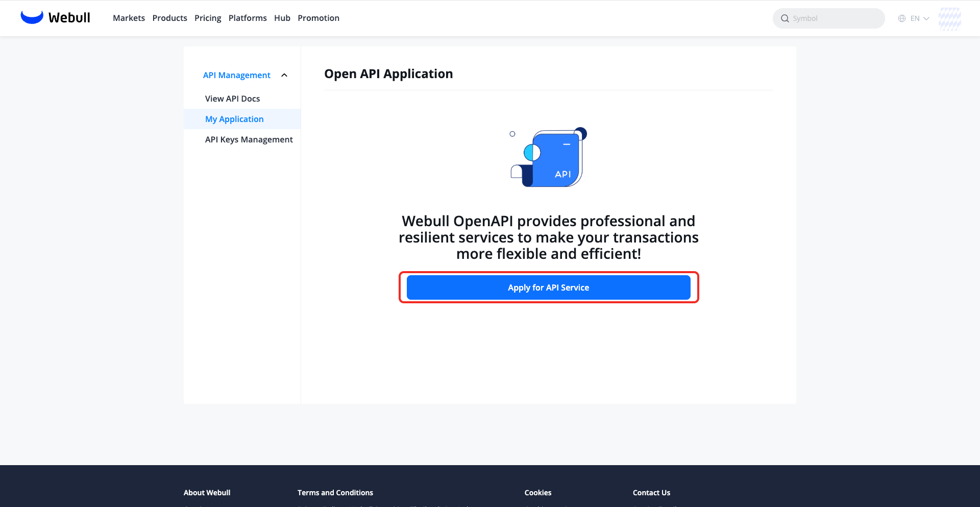The height and width of the screenshot is (507, 980).
Task: Click the About Webull footer heading
Action: pyautogui.click(x=207, y=493)
